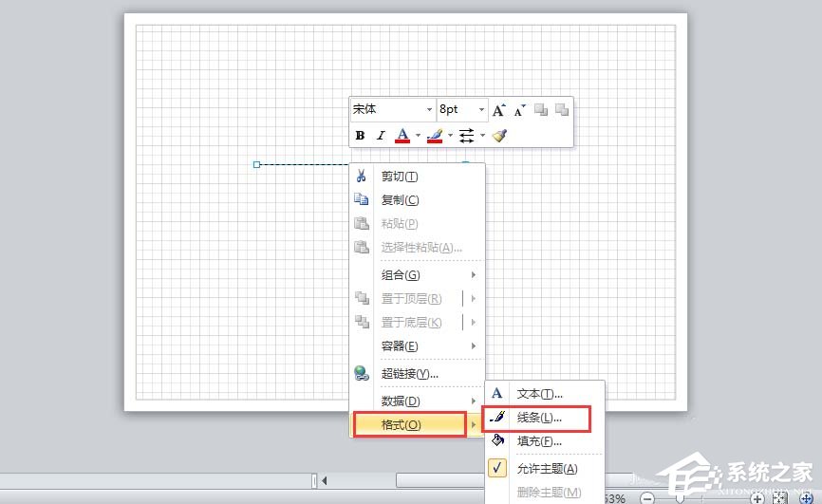Expand the 组合(G) submenu arrow

[474, 275]
